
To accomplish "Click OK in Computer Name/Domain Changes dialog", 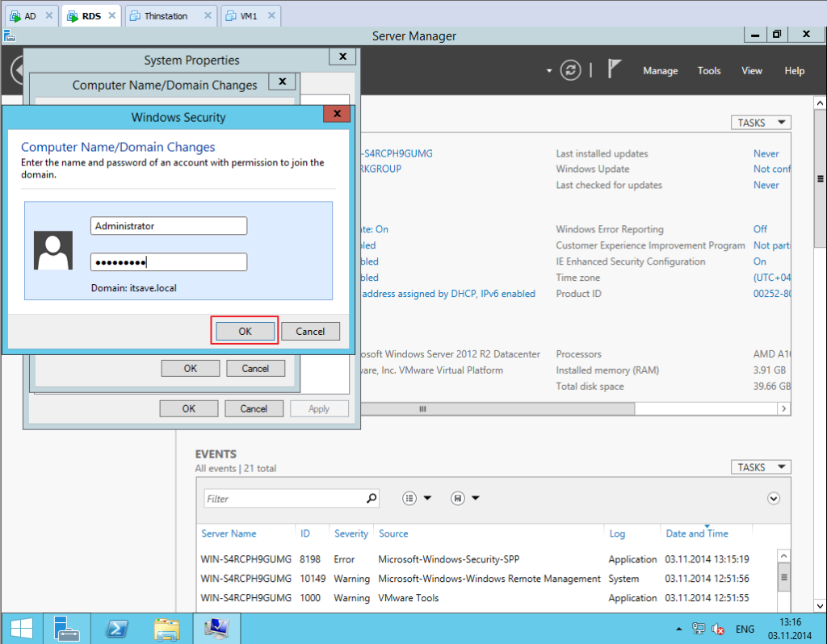I will 191,368.
